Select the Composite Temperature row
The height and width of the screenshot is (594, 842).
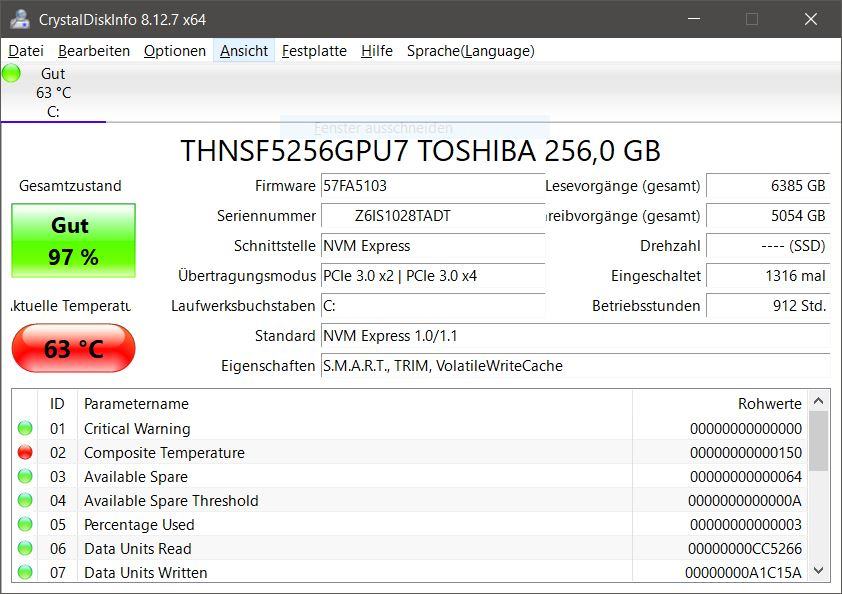(410, 453)
